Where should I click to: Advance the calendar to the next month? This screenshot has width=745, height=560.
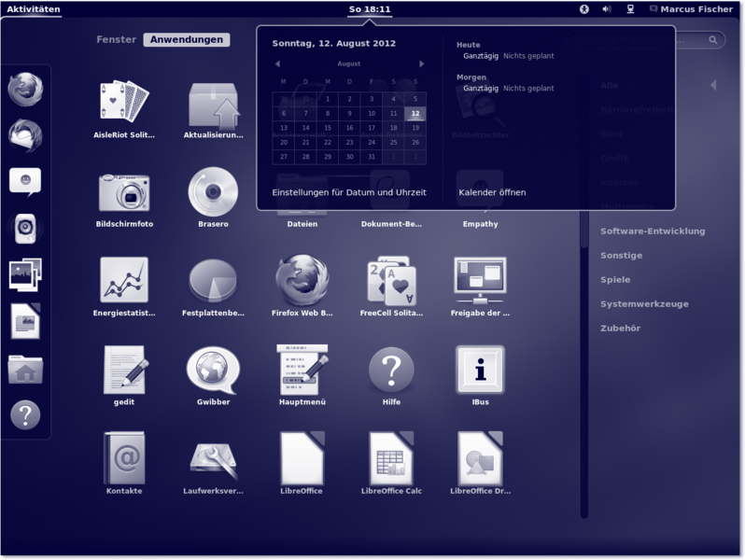tap(422, 64)
